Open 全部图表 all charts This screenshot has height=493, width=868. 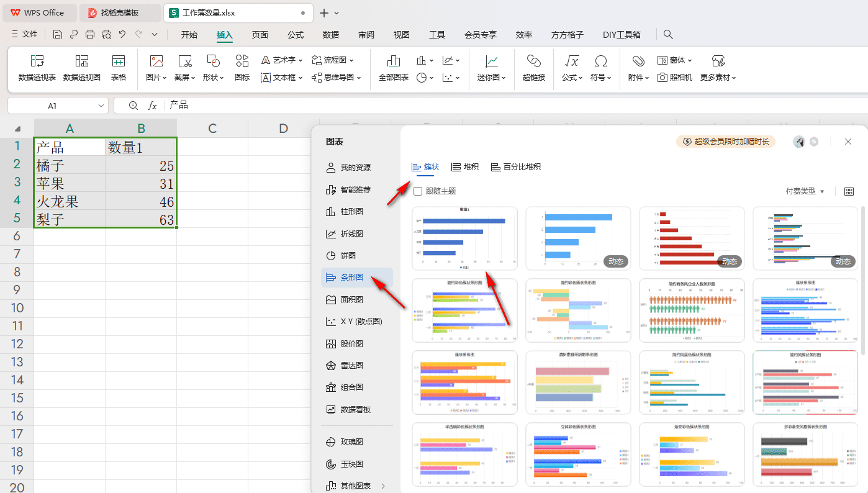pyautogui.click(x=394, y=68)
